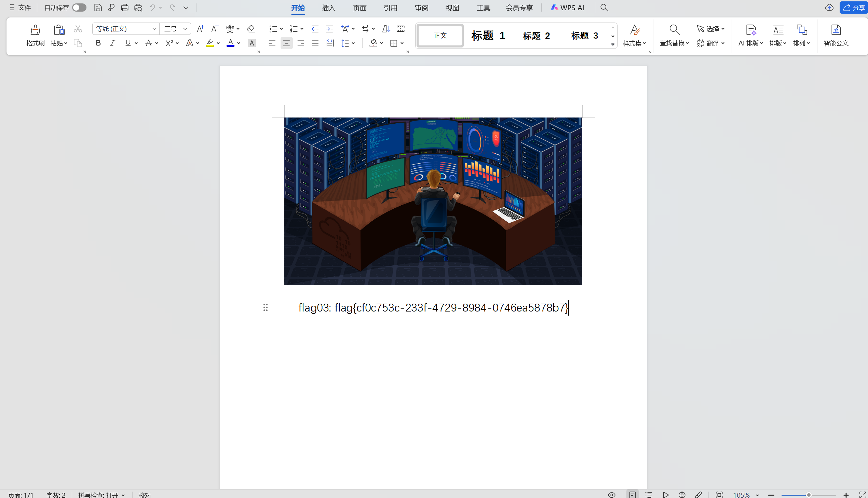The height and width of the screenshot is (498, 868).
Task: Click the print icon in quick toolbar
Action: (x=124, y=8)
